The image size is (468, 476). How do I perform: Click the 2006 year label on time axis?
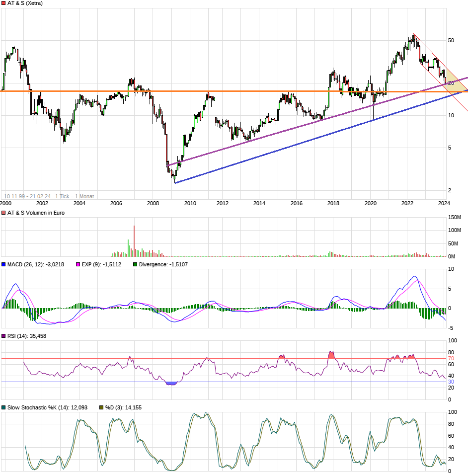coord(116,203)
